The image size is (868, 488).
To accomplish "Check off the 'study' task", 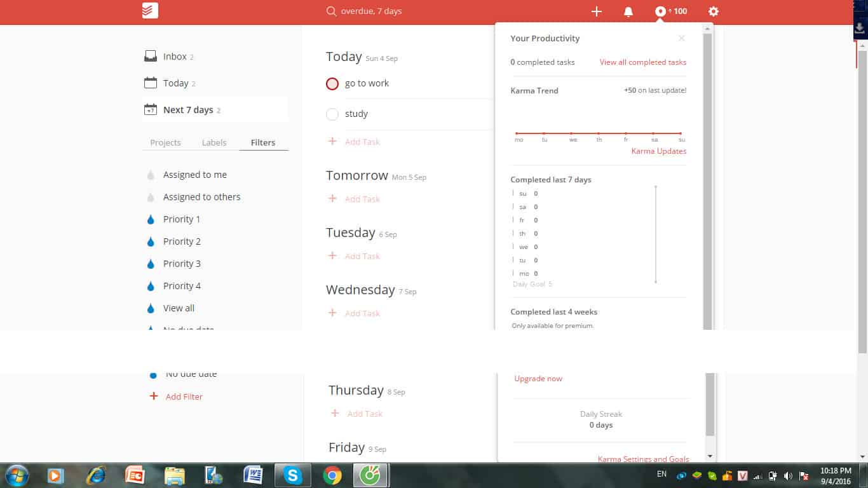I will [332, 114].
